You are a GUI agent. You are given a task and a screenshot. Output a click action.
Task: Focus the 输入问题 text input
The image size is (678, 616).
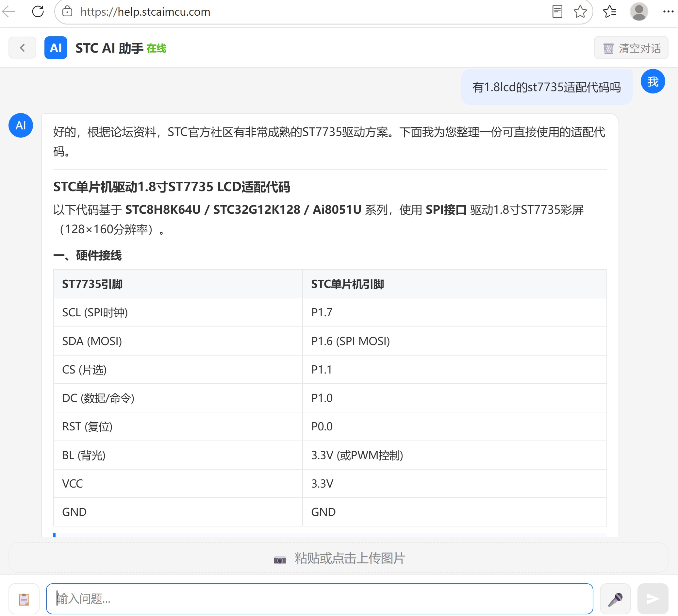[320, 598]
